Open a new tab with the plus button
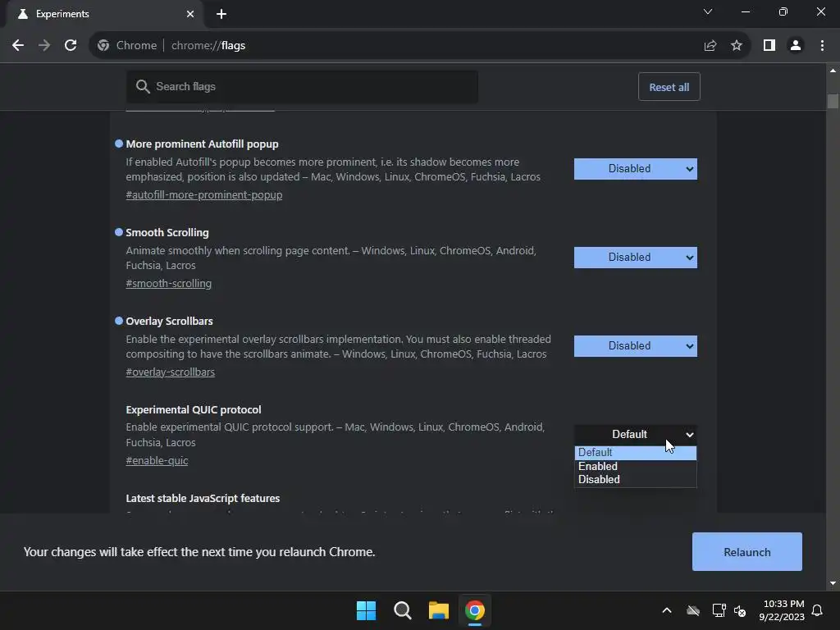The width and height of the screenshot is (840, 630). tap(221, 14)
